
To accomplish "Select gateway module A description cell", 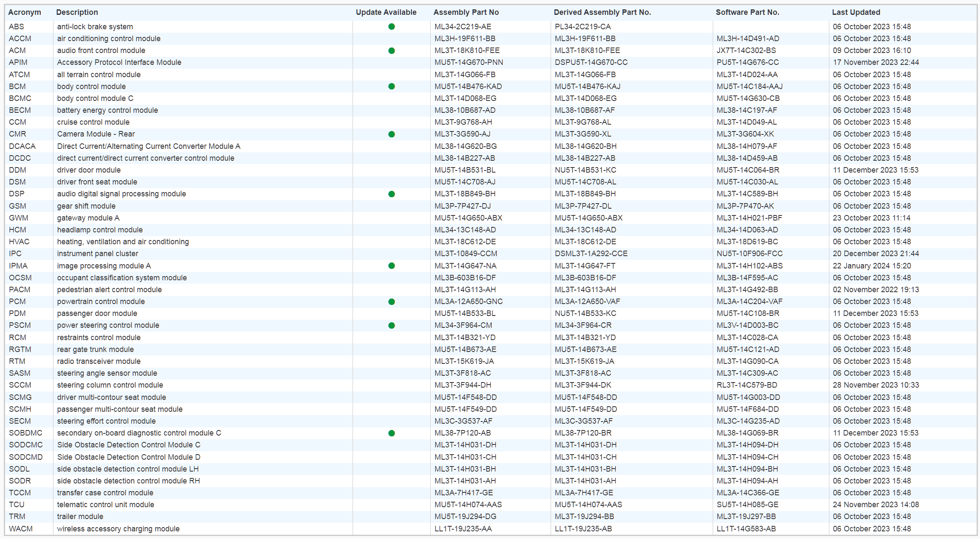I will 88,218.
